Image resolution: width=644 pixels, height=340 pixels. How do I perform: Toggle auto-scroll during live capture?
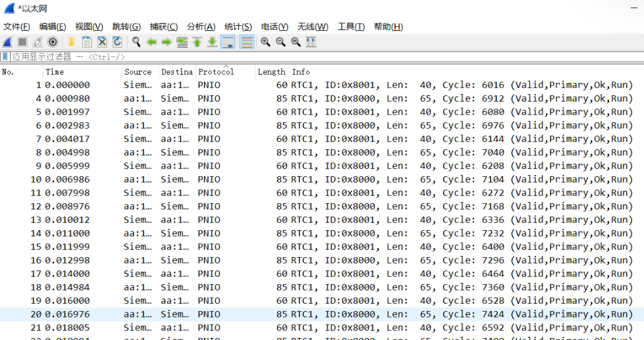228,42
